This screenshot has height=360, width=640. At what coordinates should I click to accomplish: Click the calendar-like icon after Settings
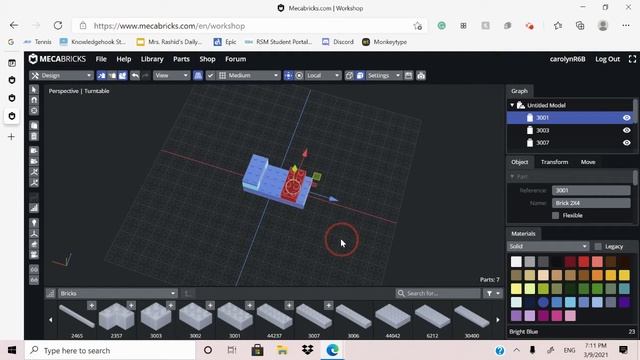(409, 76)
